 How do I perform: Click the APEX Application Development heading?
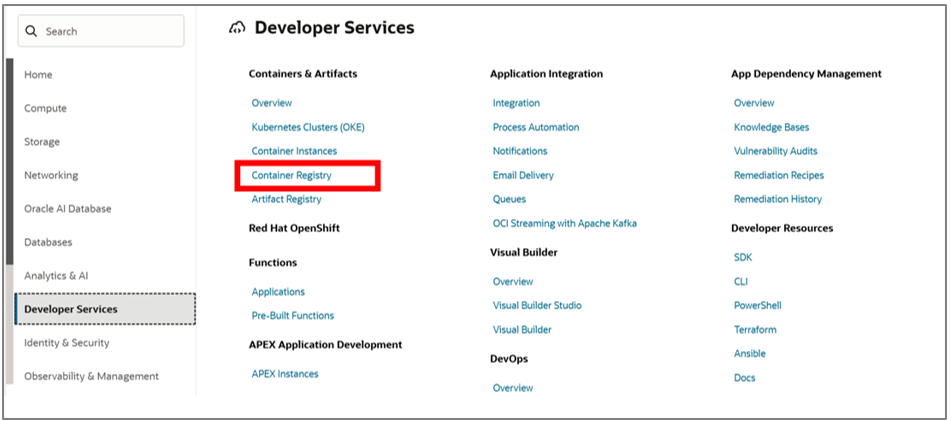(325, 345)
